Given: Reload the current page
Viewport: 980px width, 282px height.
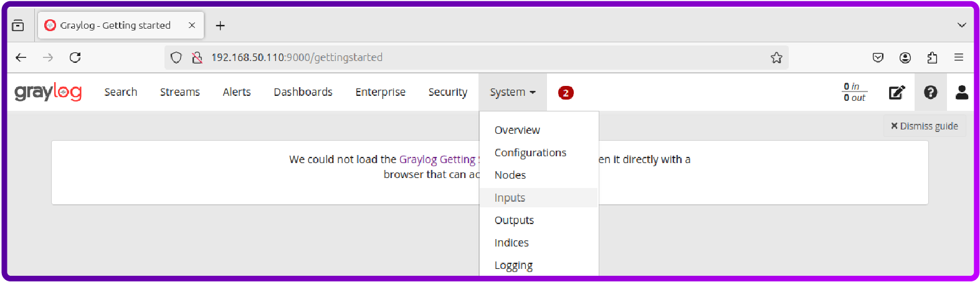Looking at the screenshot, I should pyautogui.click(x=75, y=57).
